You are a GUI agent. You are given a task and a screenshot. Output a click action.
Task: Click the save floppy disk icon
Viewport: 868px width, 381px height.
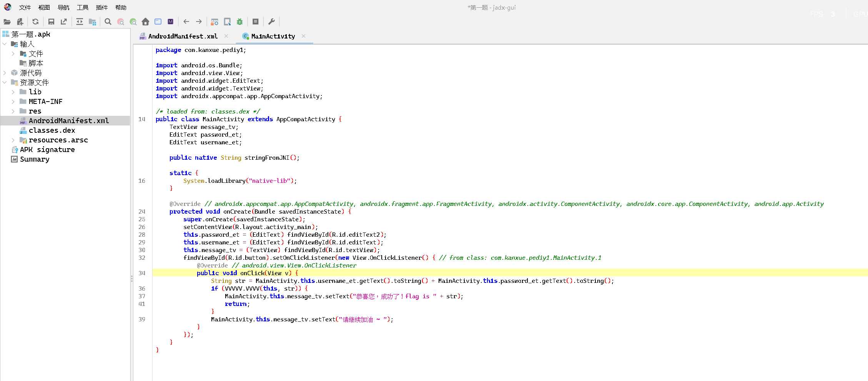coord(51,22)
